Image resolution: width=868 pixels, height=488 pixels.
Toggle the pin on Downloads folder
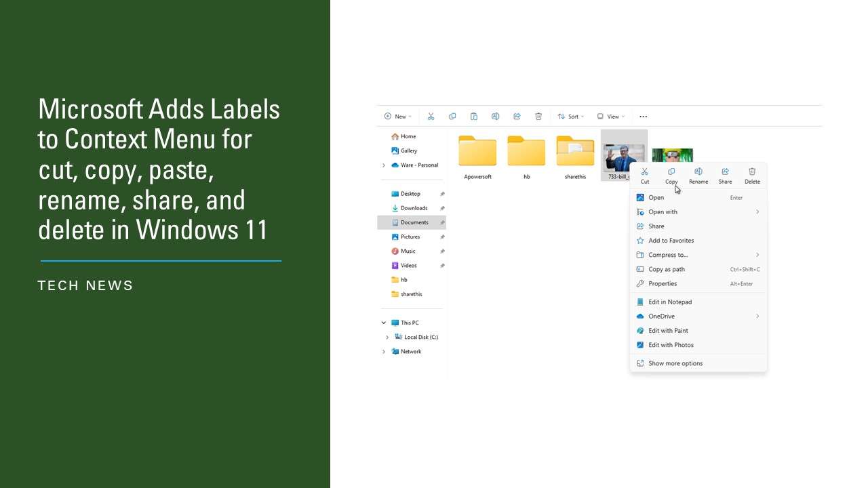442,207
